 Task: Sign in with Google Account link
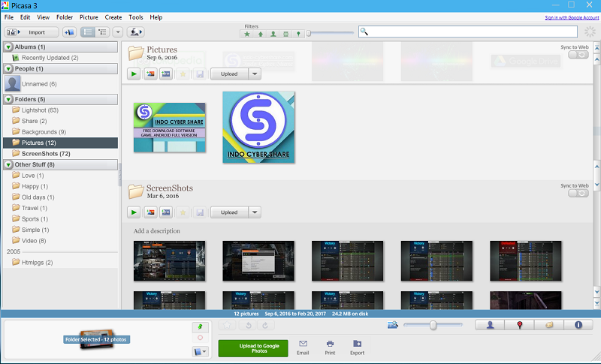click(572, 17)
